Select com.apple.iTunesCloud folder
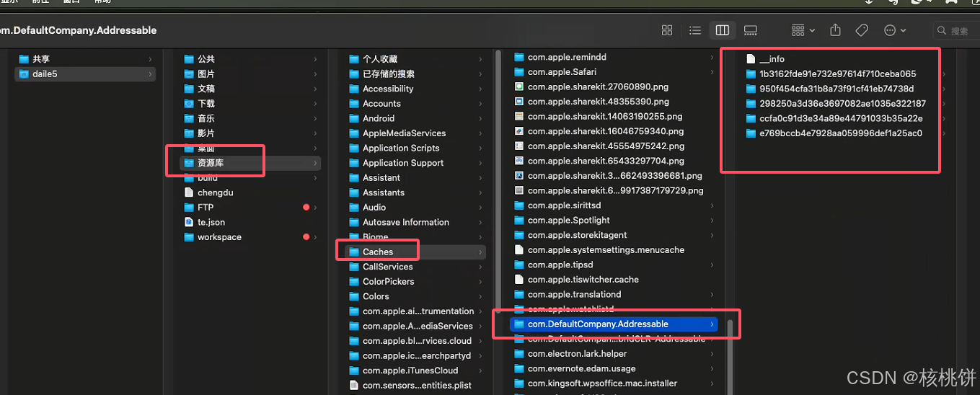This screenshot has height=395, width=980. tap(415, 370)
